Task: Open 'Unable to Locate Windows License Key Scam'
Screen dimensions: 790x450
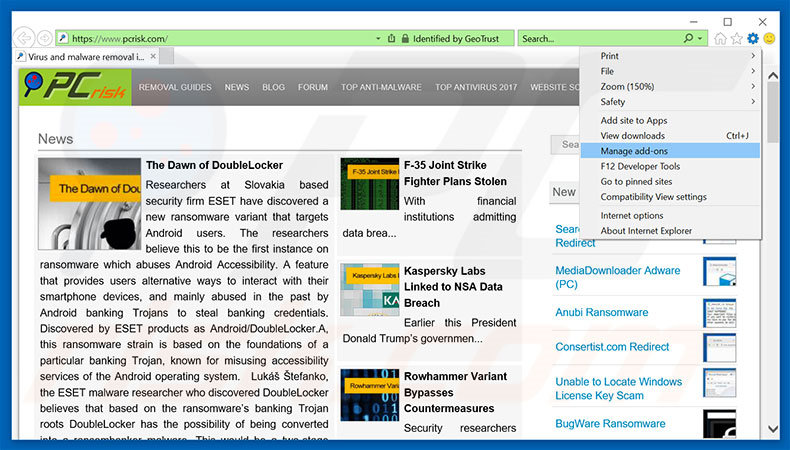Action: click(x=619, y=389)
